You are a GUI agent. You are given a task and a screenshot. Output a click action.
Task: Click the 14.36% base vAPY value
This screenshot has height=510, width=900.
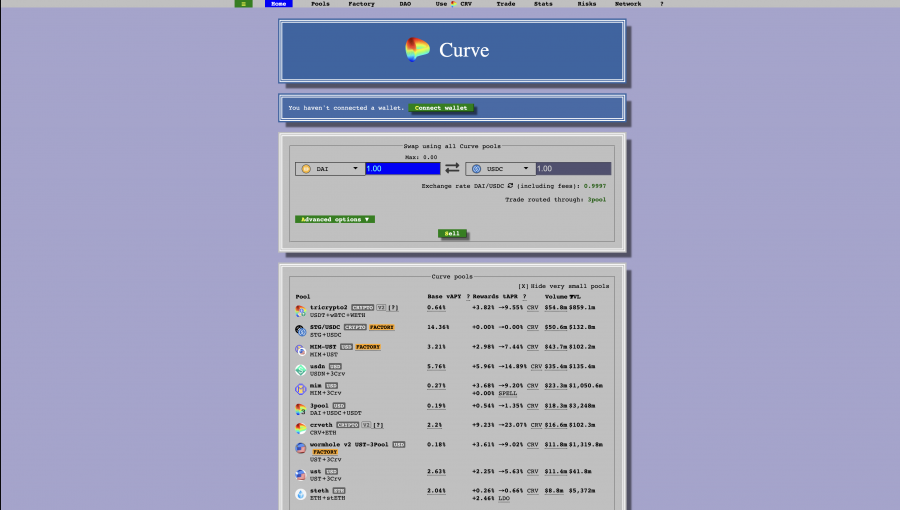tap(438, 327)
